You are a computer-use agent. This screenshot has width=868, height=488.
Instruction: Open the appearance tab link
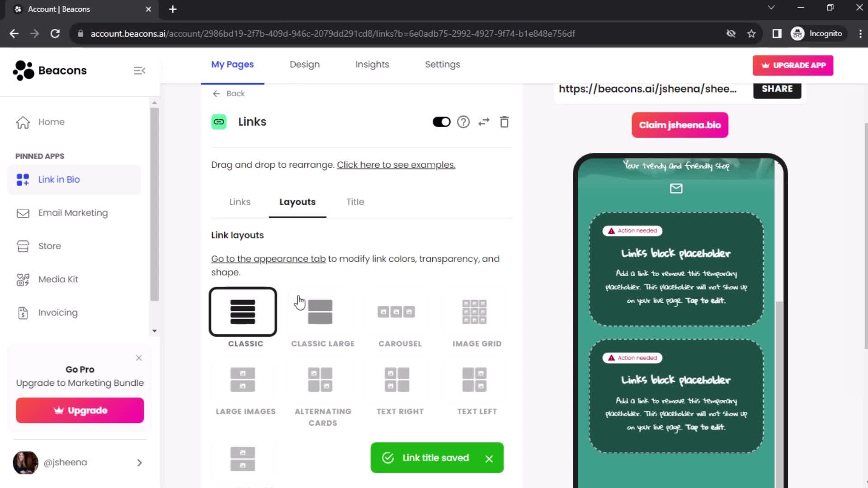tap(269, 258)
